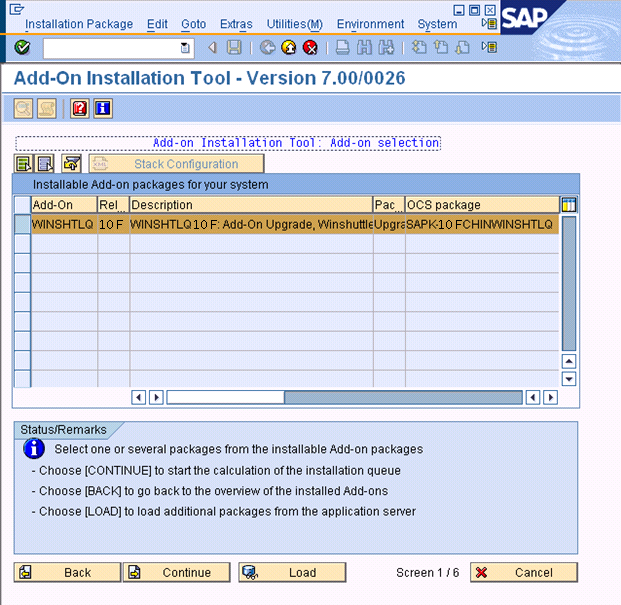621x605 pixels.
Task: Open the SAP window menu icon at top-left
Action: [x=17, y=9]
